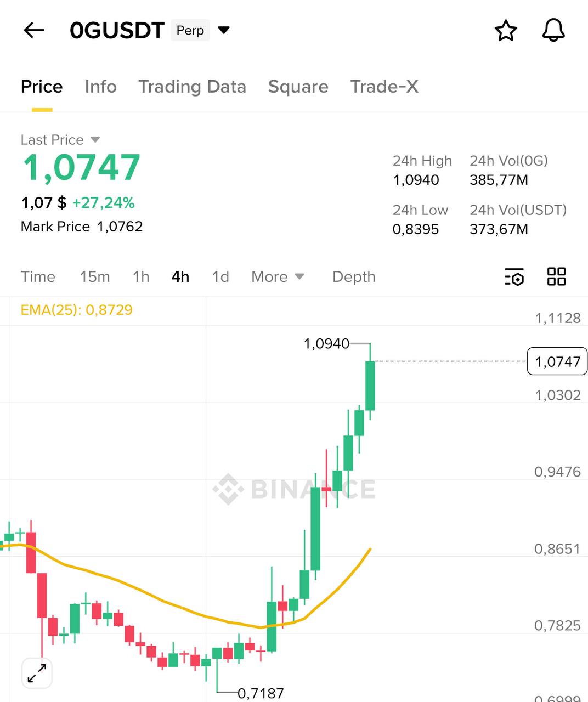This screenshot has height=702, width=588.
Task: Switch to the 1d chart interval
Action: (x=220, y=276)
